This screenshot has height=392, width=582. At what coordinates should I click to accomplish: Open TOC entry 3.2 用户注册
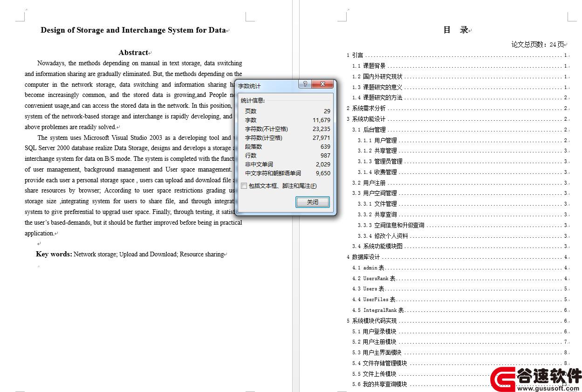460,183
